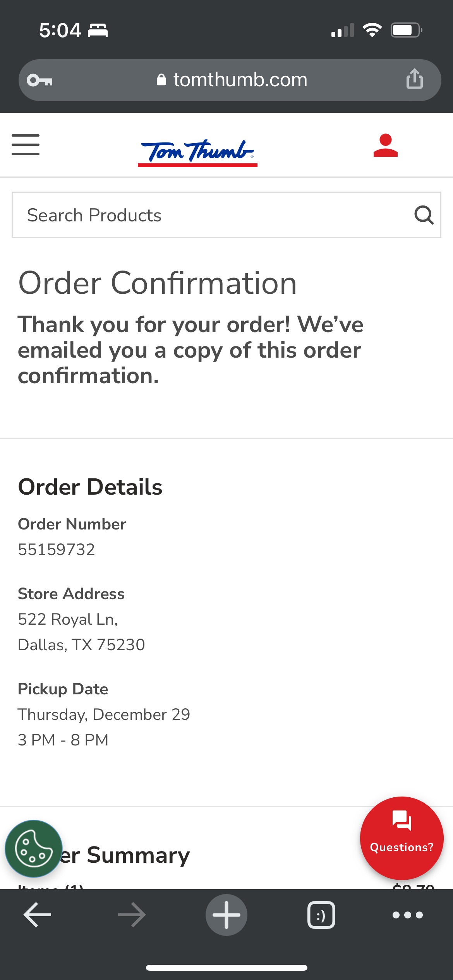Screen dimensions: 453x980
Task: Open the account profile icon
Action: [385, 146]
